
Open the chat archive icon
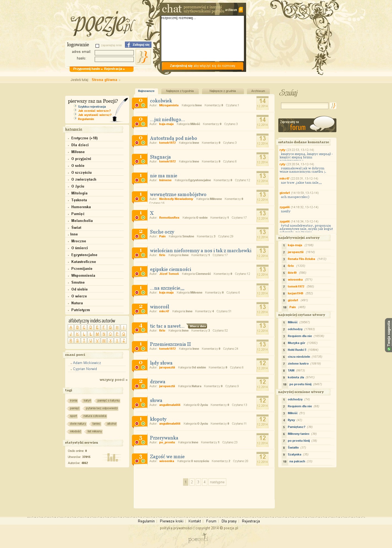(x=241, y=10)
